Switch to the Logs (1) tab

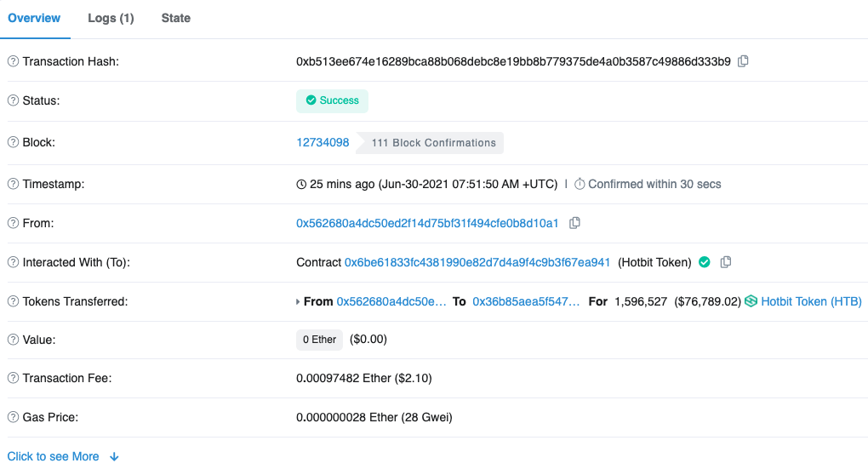111,18
